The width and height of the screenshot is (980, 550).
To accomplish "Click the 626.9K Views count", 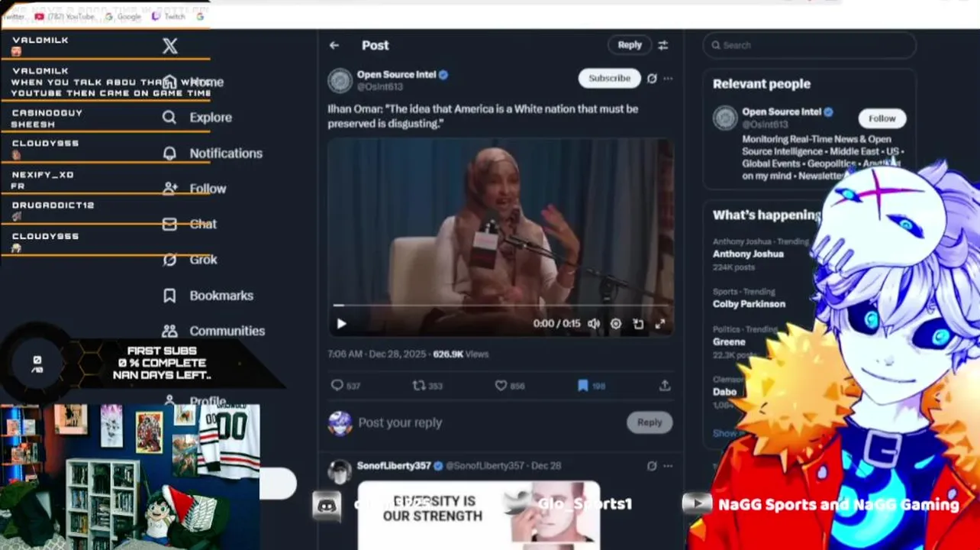I will click(x=461, y=354).
